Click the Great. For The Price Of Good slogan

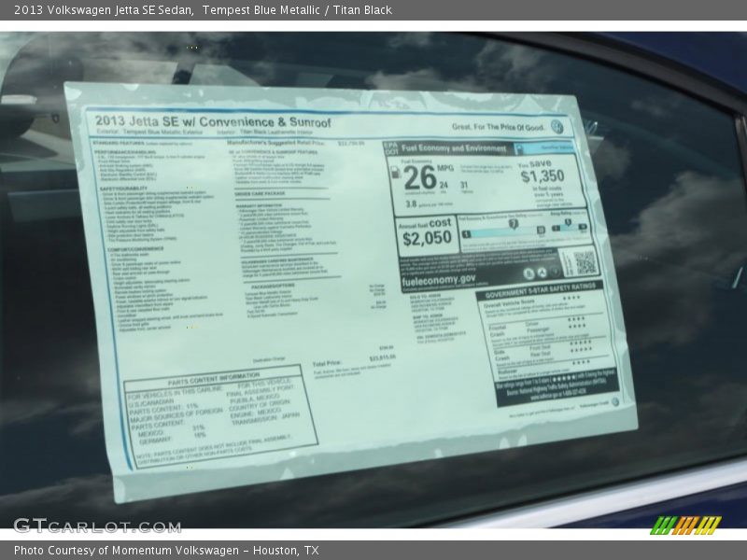(x=498, y=127)
